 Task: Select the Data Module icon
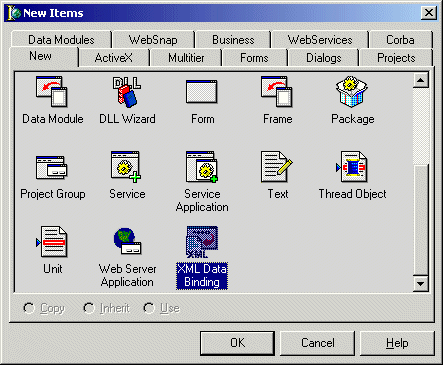point(52,91)
